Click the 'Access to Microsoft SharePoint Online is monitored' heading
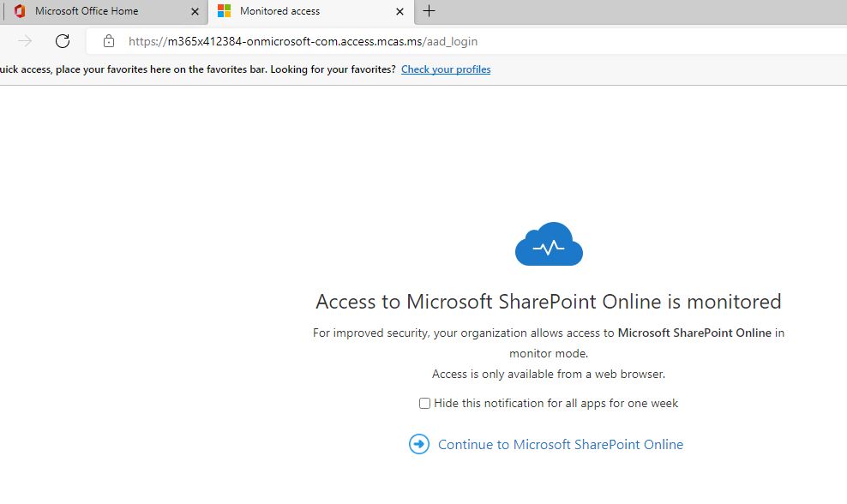The image size is (847, 504). point(549,302)
